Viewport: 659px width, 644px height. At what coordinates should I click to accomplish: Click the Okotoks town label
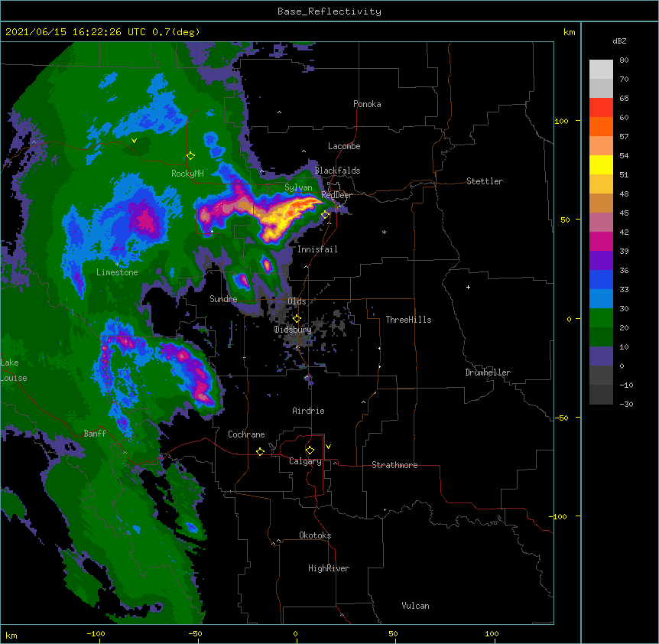(315, 535)
